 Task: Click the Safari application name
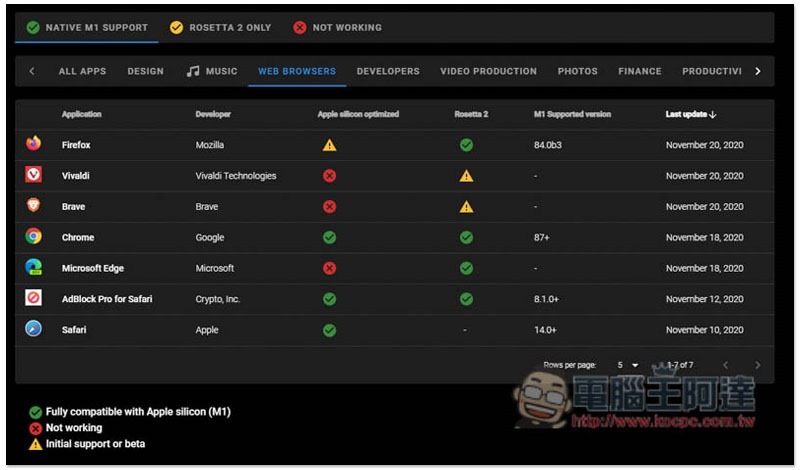pyautogui.click(x=74, y=330)
